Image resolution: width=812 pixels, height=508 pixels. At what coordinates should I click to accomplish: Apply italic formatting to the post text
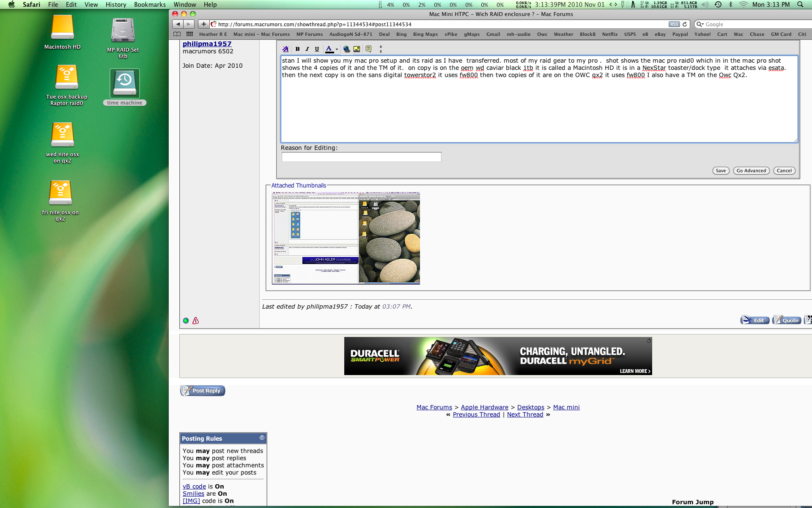coord(307,49)
